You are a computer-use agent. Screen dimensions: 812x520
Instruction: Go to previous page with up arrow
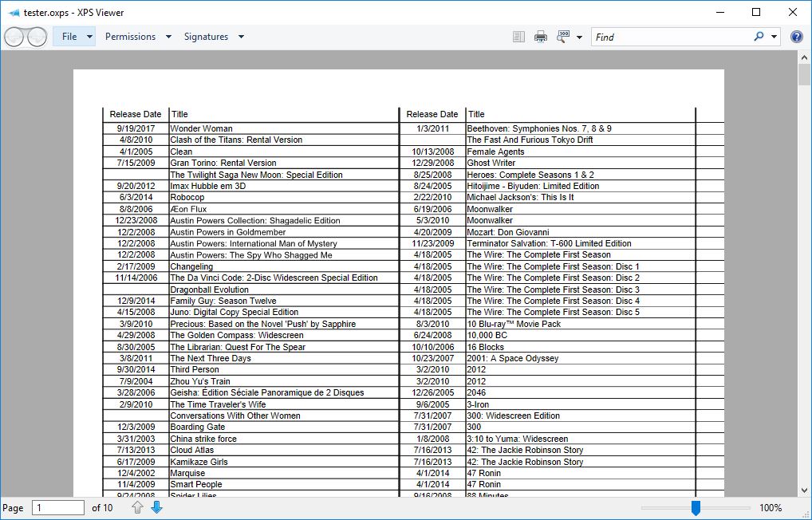click(137, 507)
